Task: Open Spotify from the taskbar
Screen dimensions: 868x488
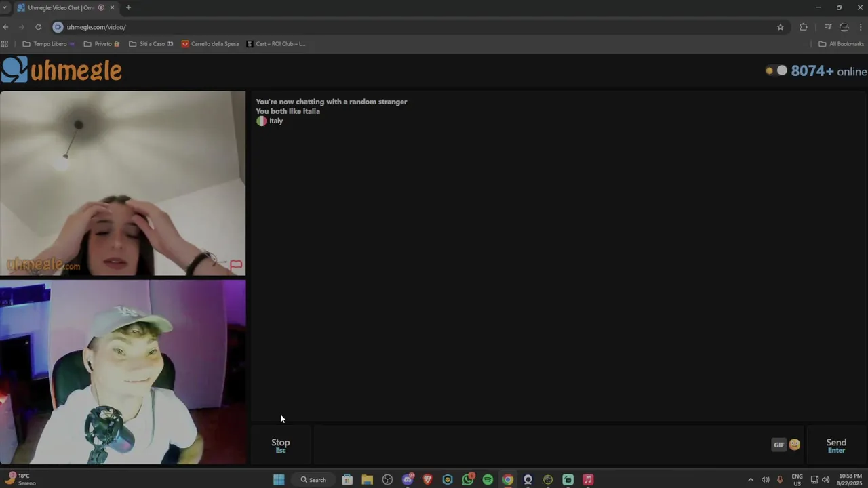Action: [x=488, y=480]
